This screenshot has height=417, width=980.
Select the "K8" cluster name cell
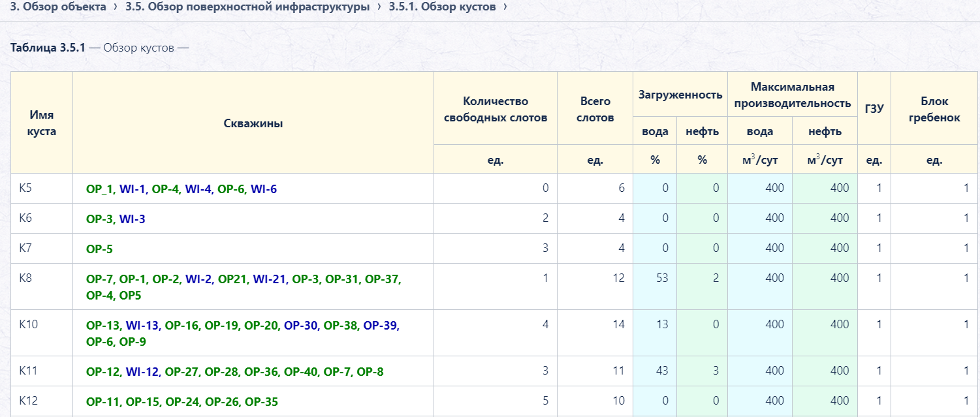pyautogui.click(x=42, y=286)
